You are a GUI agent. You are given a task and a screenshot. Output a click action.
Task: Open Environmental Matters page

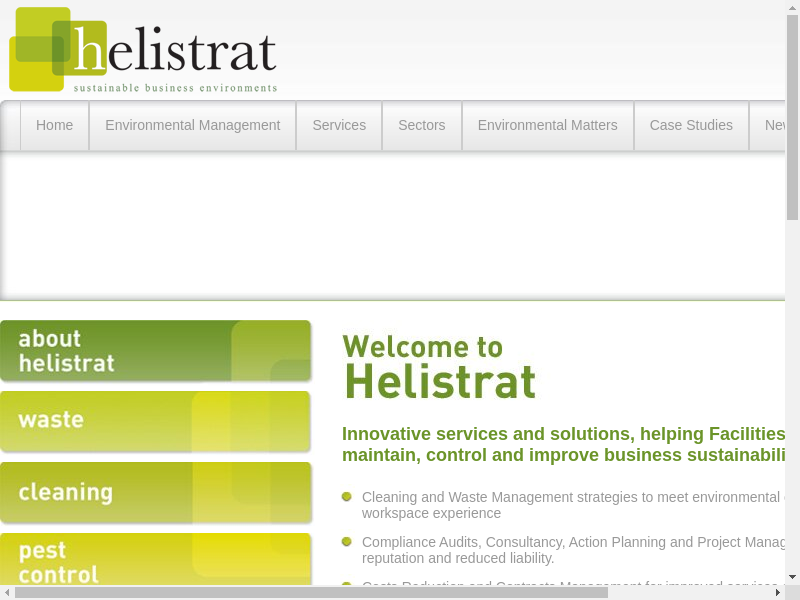(x=547, y=125)
